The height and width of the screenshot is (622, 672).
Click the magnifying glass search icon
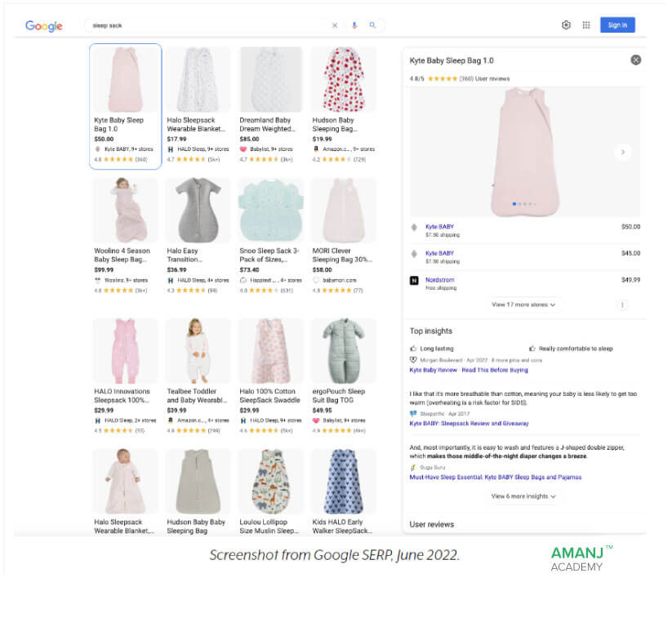(x=372, y=25)
